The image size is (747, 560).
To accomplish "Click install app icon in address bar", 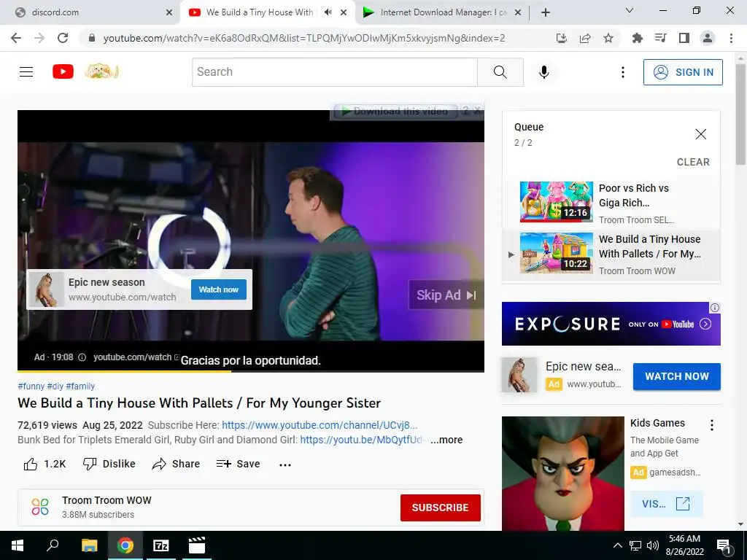I will click(562, 38).
